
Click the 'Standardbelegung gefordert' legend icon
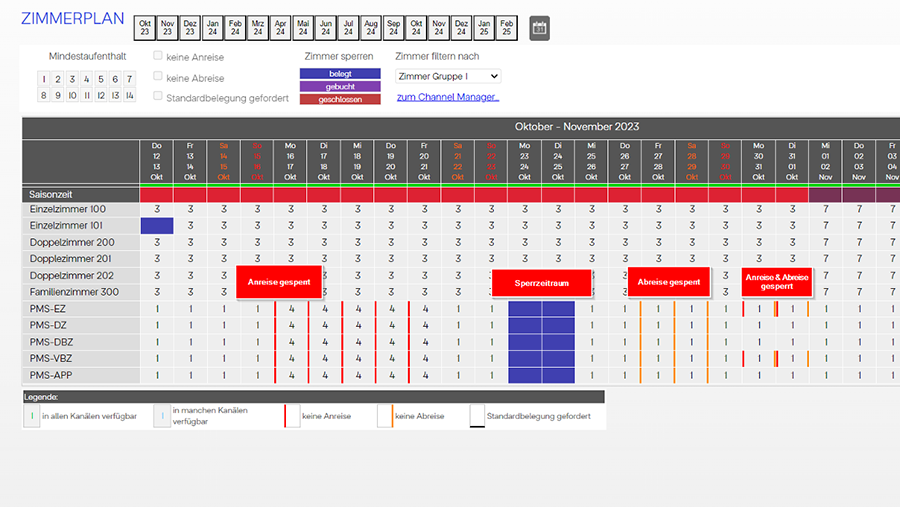tap(477, 415)
